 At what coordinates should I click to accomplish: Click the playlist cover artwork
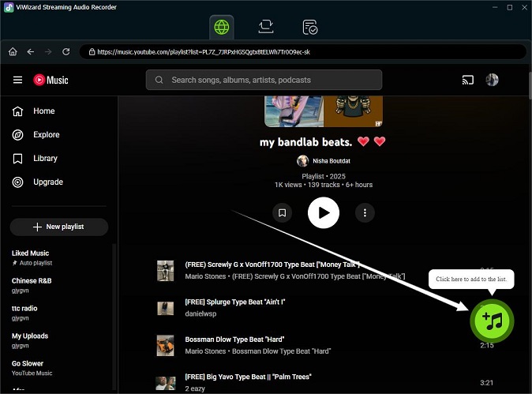point(324,111)
